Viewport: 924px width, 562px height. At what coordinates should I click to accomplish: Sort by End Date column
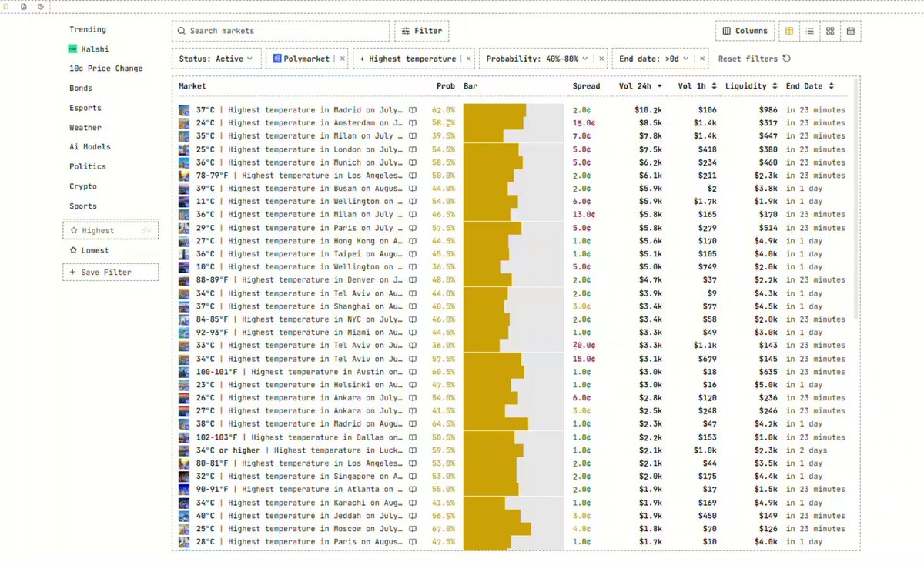(809, 86)
